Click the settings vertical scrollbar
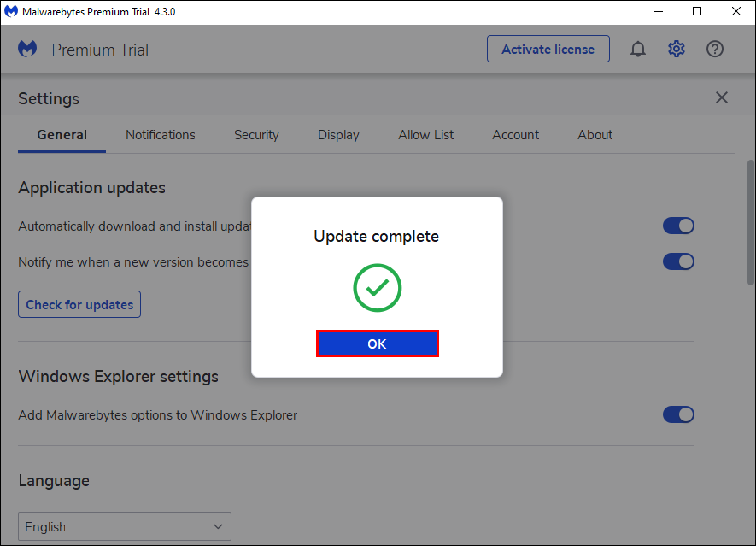 (751, 222)
